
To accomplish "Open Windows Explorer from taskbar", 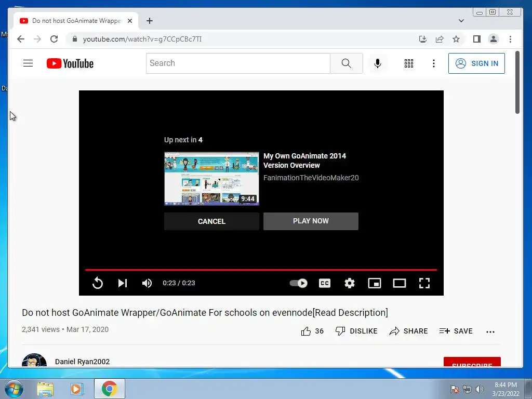I will [x=45, y=389].
